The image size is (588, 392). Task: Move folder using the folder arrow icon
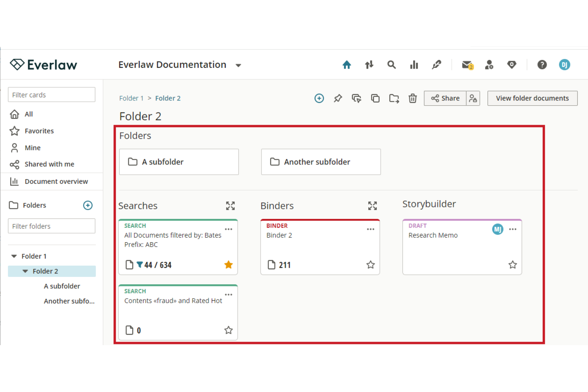[394, 98]
